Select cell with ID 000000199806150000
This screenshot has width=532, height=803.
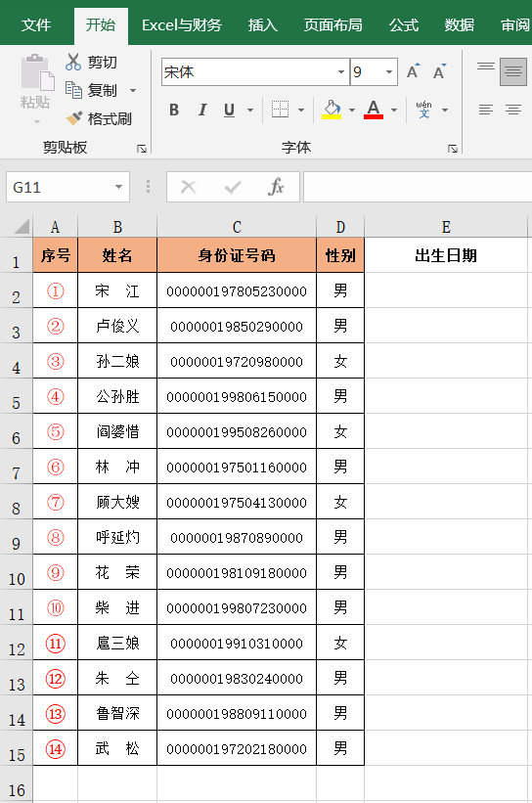coord(237,396)
